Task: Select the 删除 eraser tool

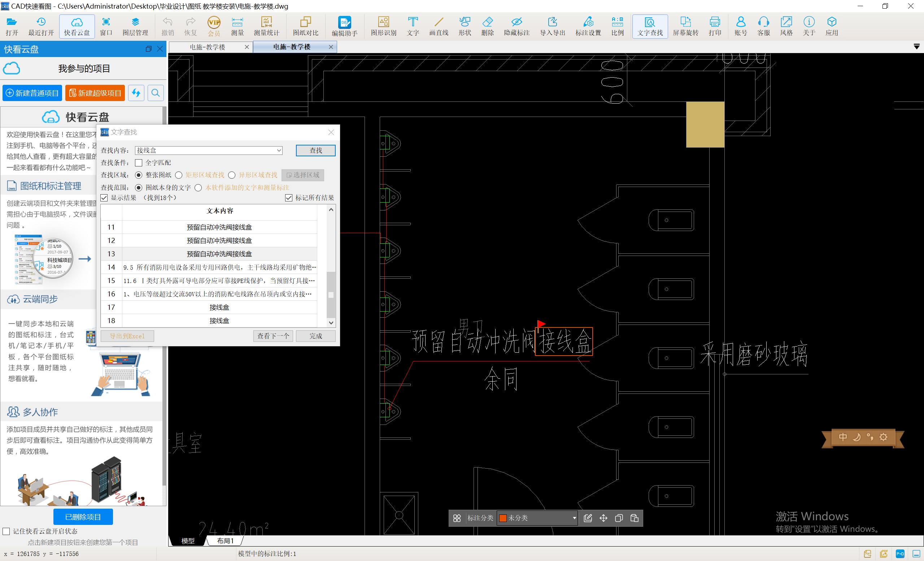Action: (488, 26)
